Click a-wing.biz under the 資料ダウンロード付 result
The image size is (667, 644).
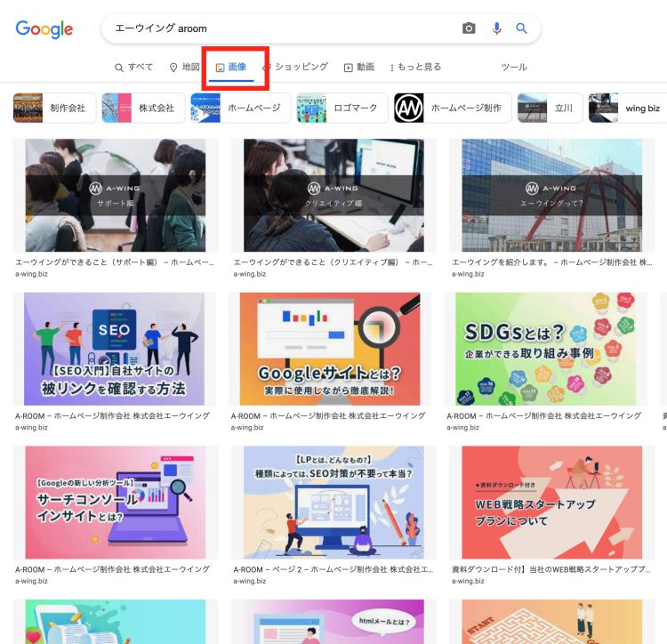pyautogui.click(x=468, y=582)
